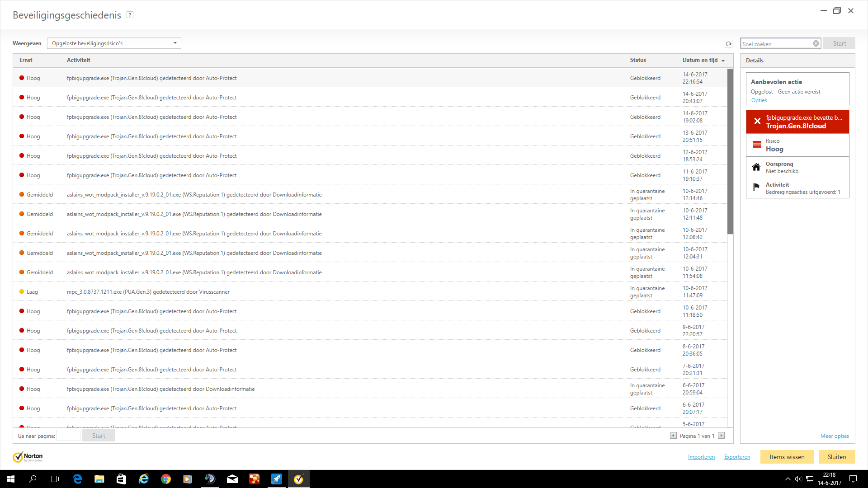Click the Items wissen button
This screenshot has height=488, width=868.
click(x=787, y=457)
